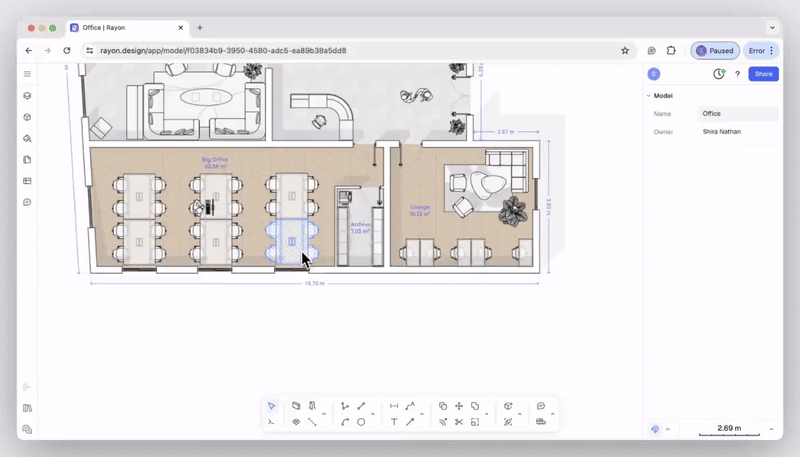Edit the model Name field showing Office

click(738, 114)
